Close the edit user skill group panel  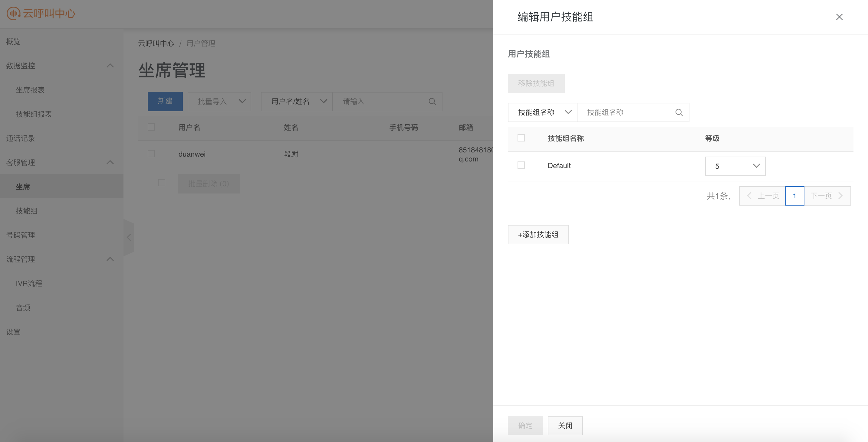pos(839,17)
